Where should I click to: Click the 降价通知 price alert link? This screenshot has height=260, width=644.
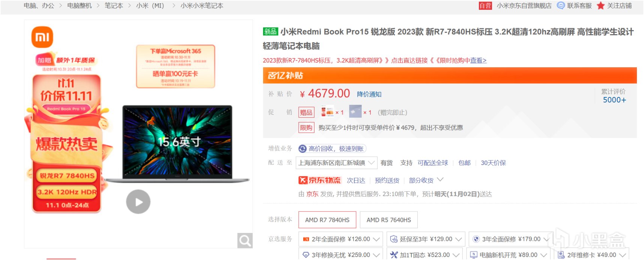click(x=369, y=94)
